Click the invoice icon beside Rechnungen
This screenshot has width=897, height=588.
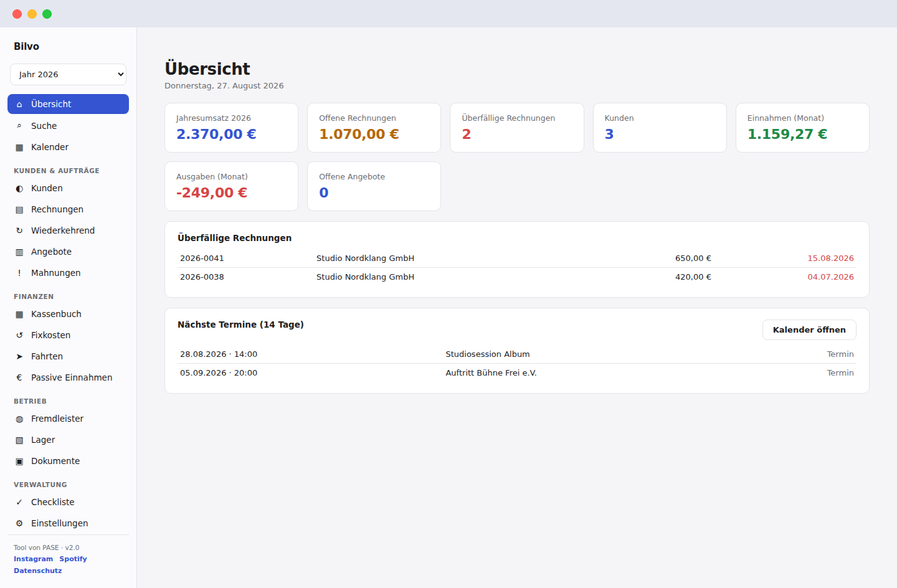pos(19,210)
